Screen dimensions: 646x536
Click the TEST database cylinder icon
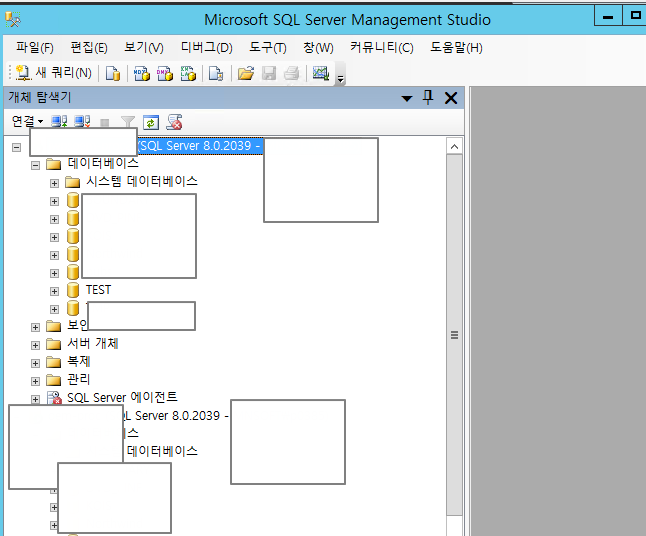coord(73,290)
